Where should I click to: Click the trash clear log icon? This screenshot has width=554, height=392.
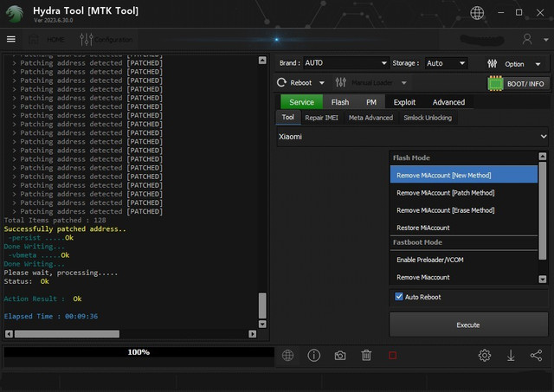[366, 356]
